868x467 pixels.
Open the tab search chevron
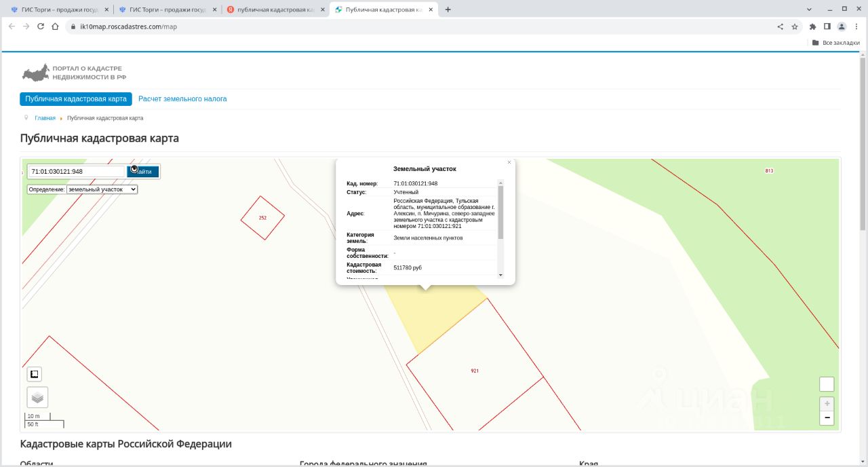click(x=810, y=9)
